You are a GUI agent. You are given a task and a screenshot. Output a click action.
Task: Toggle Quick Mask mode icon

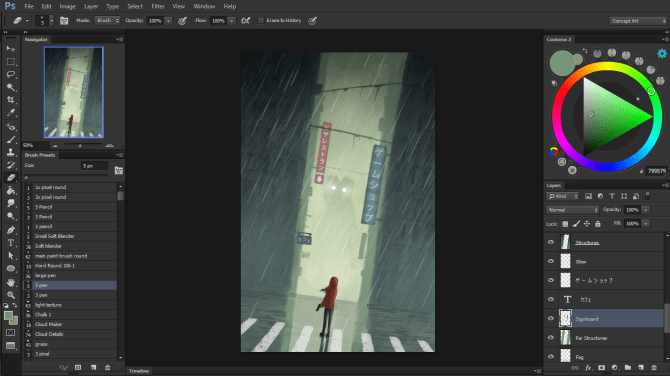[x=11, y=332]
